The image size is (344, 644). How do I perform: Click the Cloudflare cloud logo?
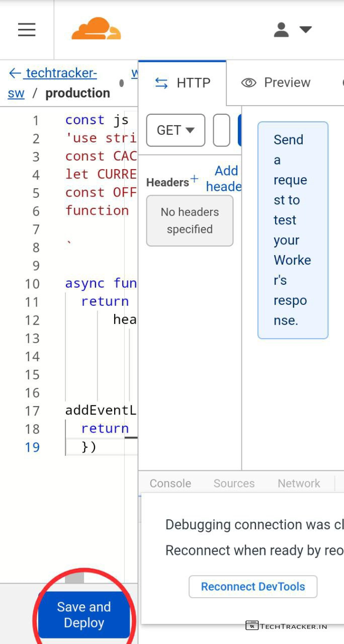coord(96,29)
